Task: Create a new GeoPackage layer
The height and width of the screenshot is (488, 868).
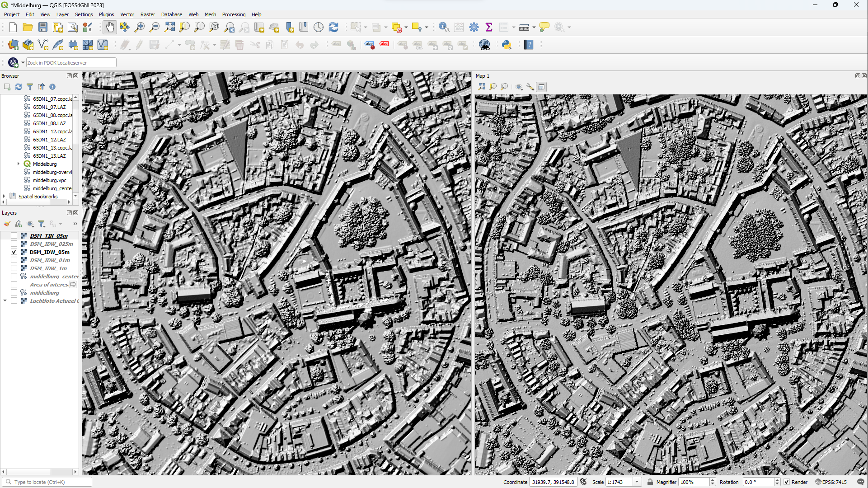Action: tap(28, 45)
